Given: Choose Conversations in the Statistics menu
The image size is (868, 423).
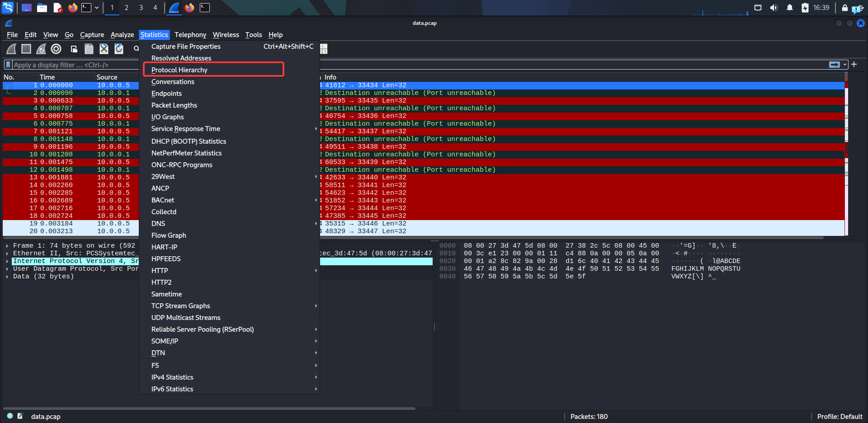Looking at the screenshot, I should click(x=229, y=82).
